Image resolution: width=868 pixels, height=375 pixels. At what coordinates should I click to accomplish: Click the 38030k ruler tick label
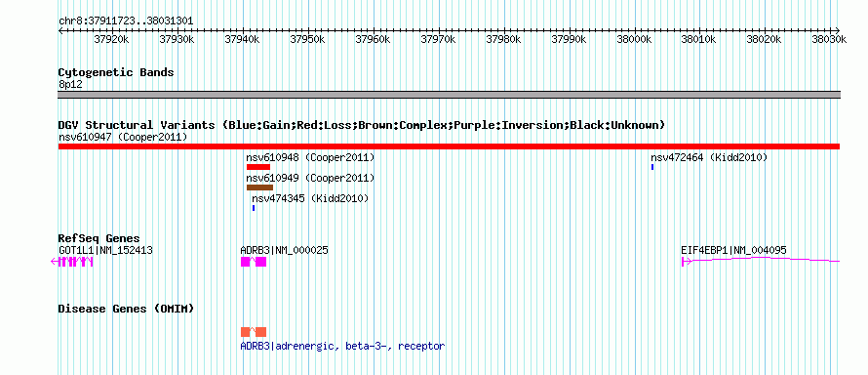point(829,39)
